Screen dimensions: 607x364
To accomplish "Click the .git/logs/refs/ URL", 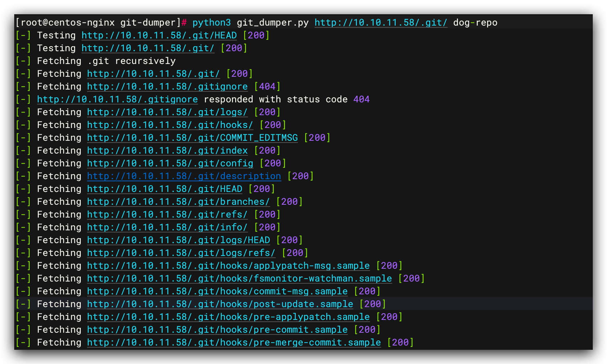I will click(x=180, y=253).
